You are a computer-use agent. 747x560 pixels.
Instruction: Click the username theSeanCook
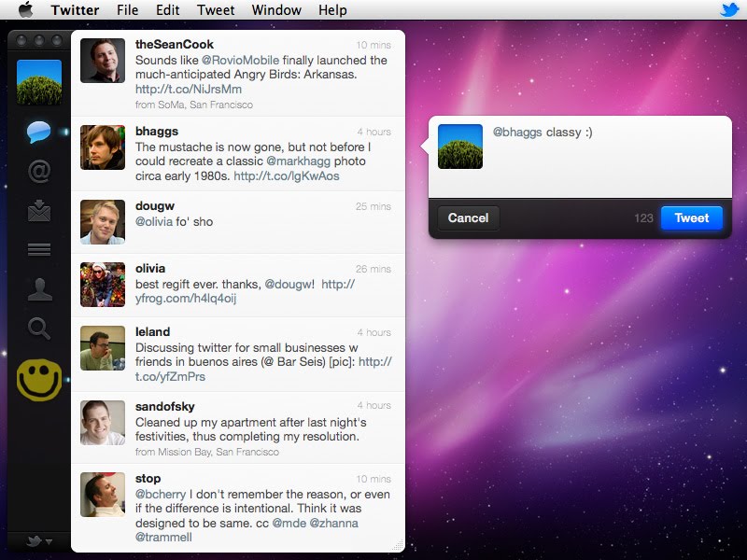click(175, 45)
